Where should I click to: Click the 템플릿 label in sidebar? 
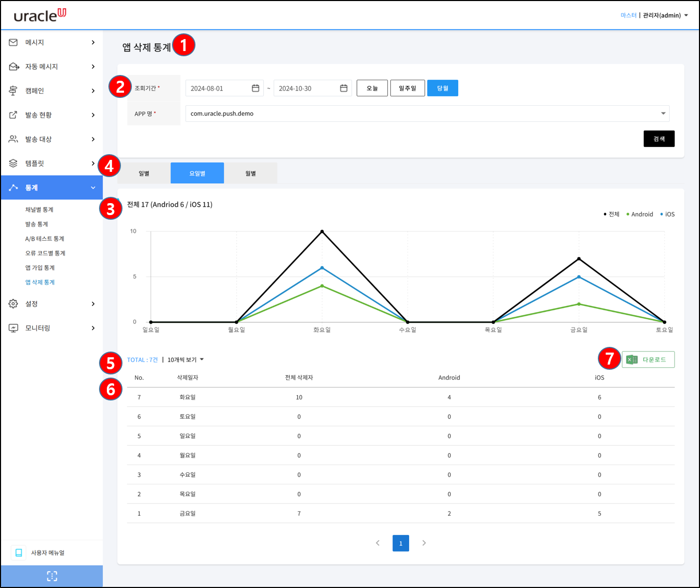click(35, 164)
